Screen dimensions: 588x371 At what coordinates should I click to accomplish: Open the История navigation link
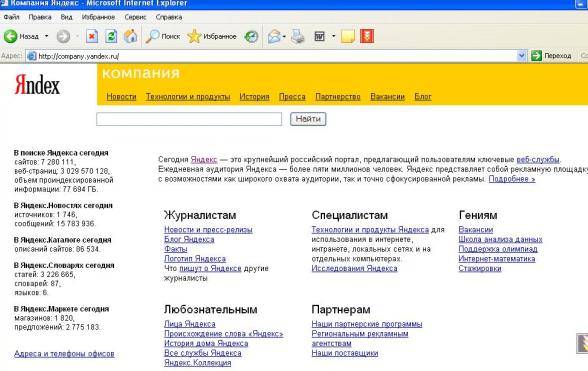pos(254,97)
